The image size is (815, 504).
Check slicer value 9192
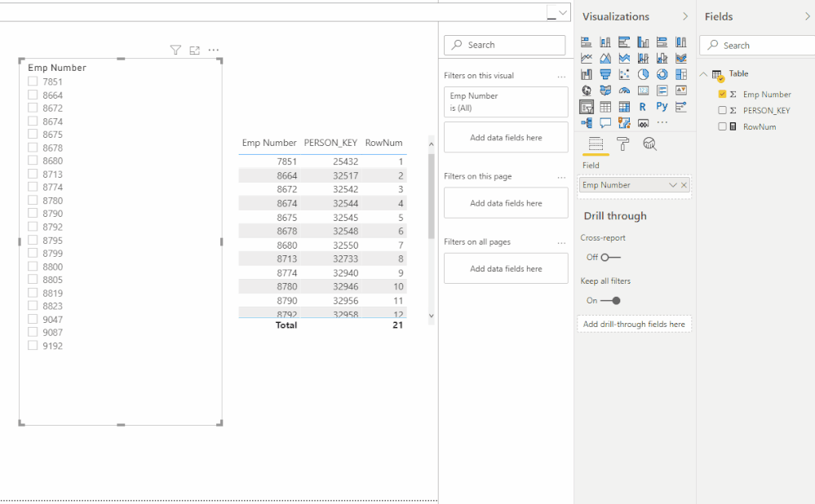pos(33,345)
